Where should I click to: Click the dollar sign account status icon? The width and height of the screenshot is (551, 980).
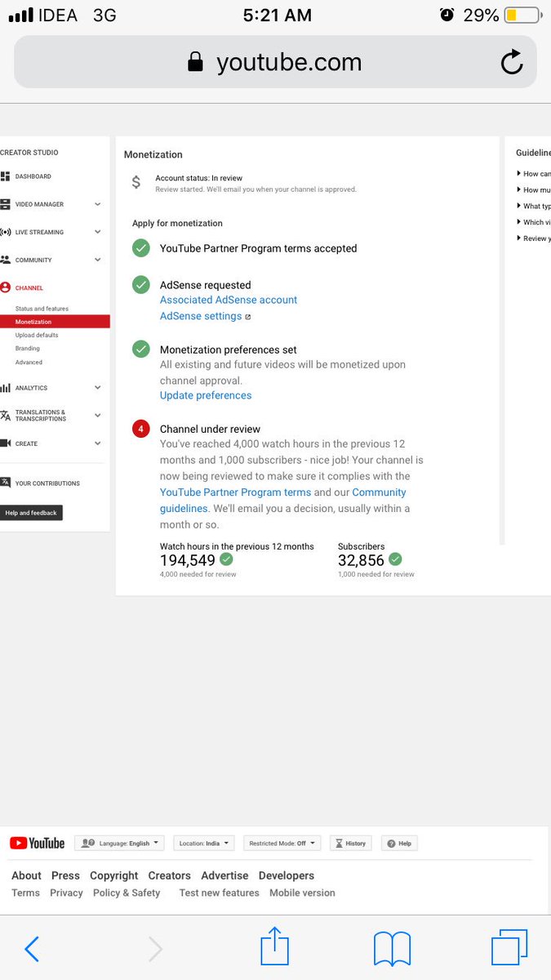point(136,183)
